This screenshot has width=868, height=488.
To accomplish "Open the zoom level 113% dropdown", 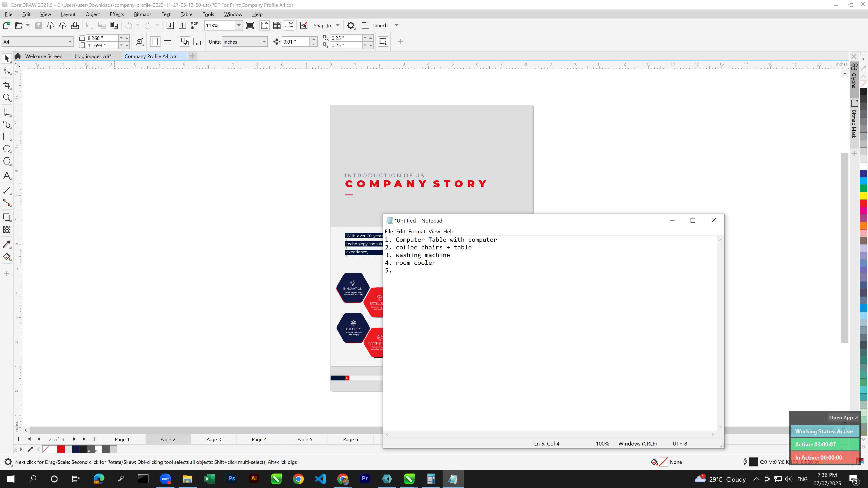I will coord(238,25).
